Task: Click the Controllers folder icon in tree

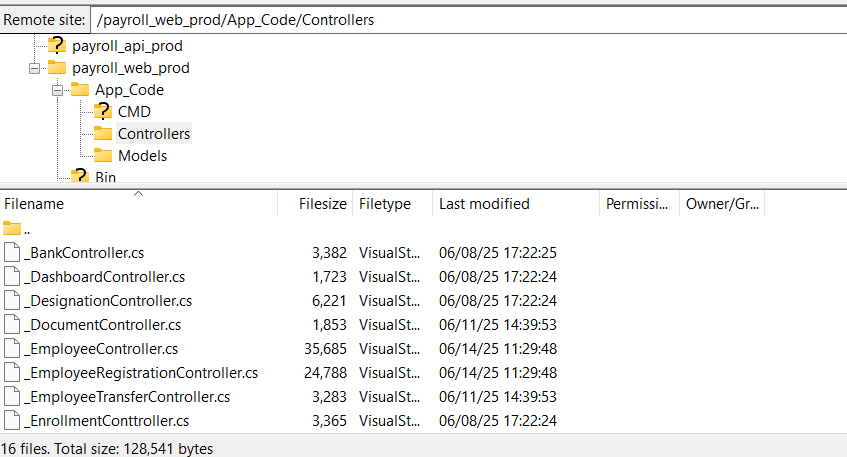Action: click(x=103, y=133)
